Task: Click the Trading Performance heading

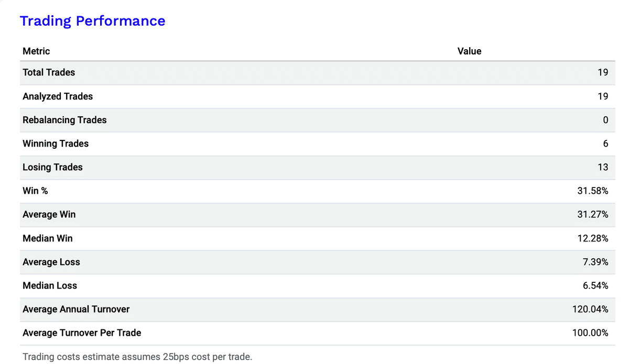Action: pos(92,21)
